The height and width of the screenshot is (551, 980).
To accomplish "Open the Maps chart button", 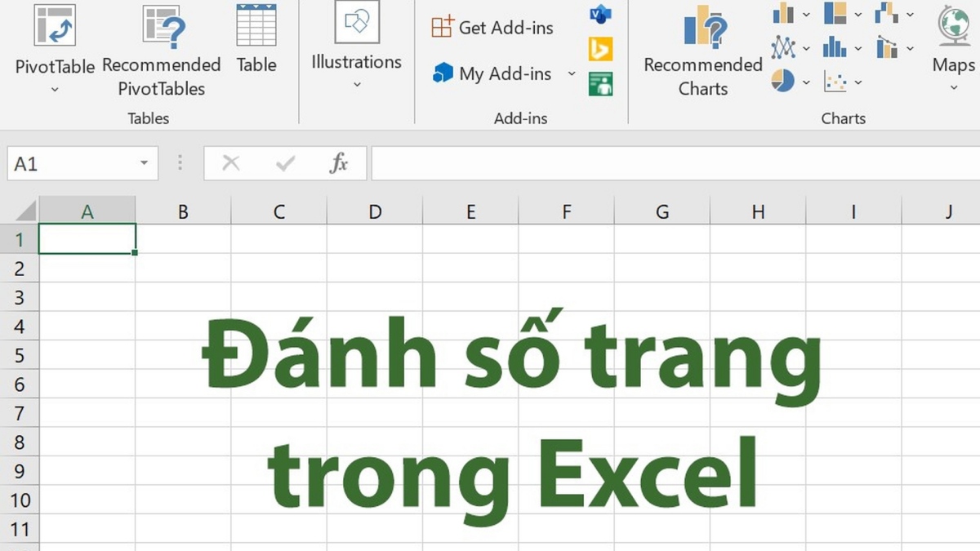I will (953, 49).
